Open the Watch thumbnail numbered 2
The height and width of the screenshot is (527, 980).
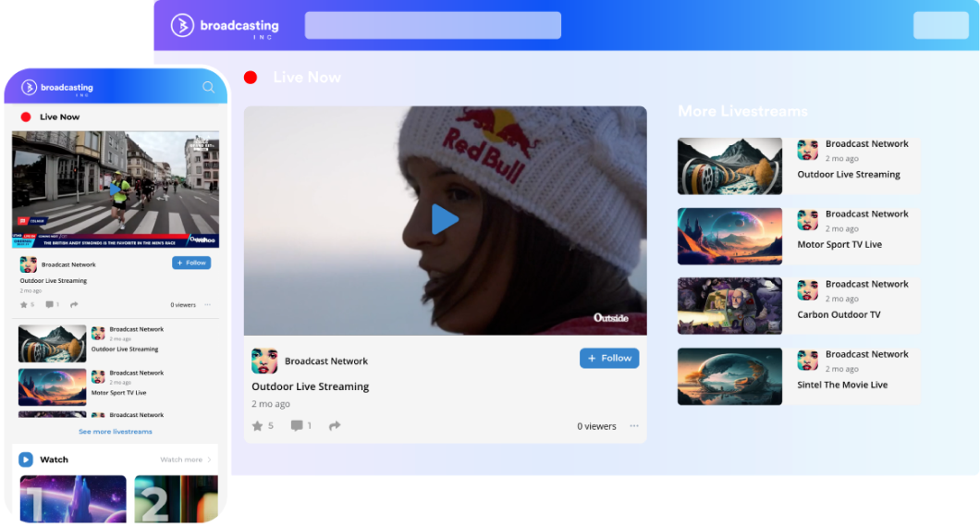(x=177, y=499)
